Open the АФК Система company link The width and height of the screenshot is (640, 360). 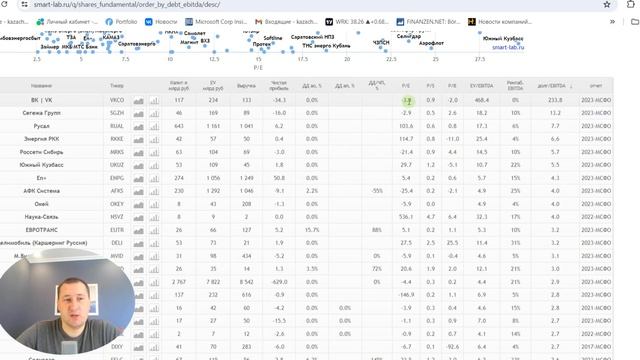tap(41, 191)
